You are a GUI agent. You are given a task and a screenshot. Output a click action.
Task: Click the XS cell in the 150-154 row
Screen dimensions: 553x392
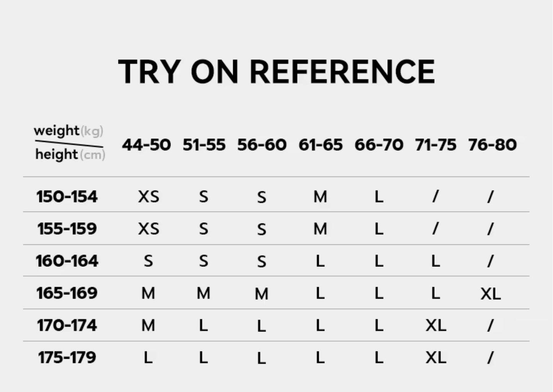(148, 197)
